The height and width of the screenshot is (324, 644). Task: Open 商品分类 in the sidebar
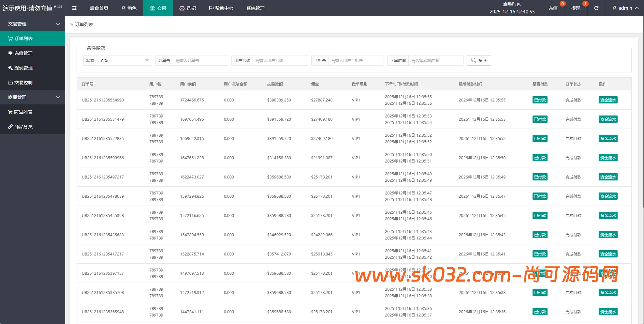point(23,127)
